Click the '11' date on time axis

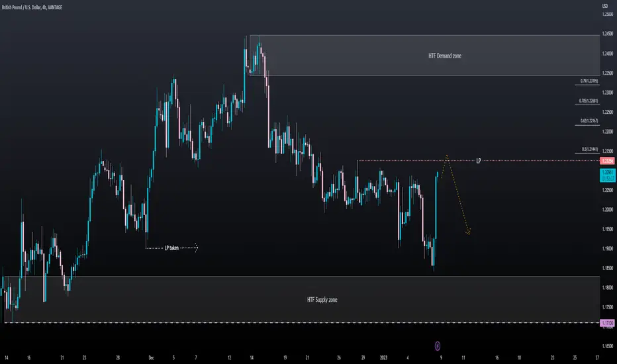click(x=463, y=357)
